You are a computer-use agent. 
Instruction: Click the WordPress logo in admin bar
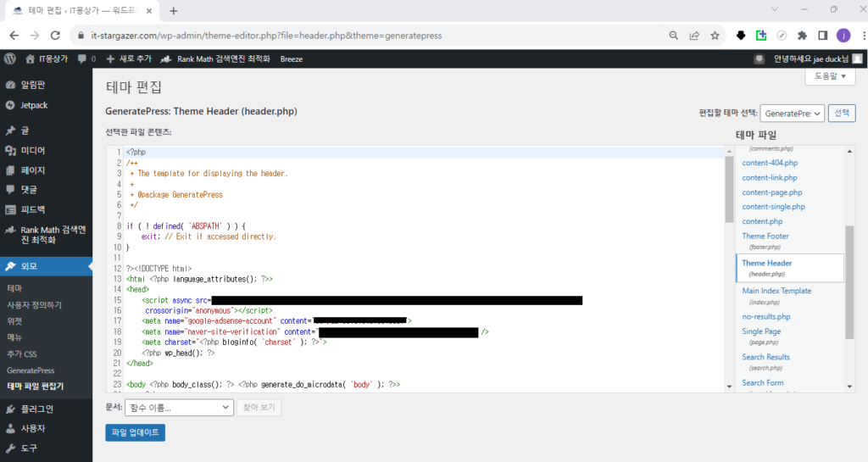pos(9,58)
